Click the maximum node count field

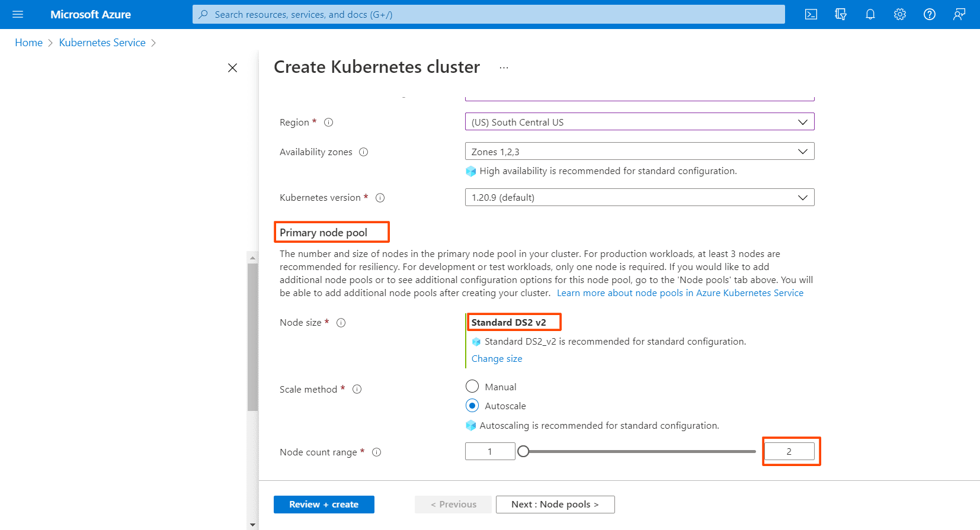(789, 452)
